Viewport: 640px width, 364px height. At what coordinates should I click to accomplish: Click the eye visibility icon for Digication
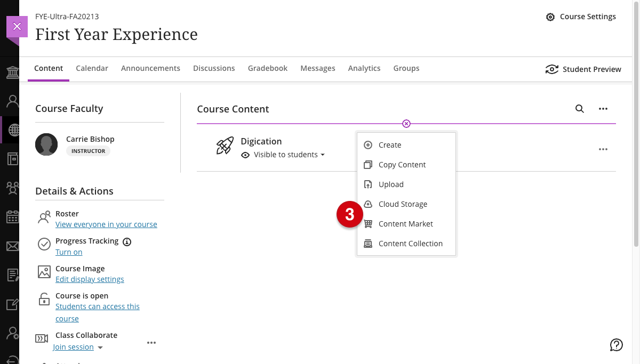click(246, 155)
